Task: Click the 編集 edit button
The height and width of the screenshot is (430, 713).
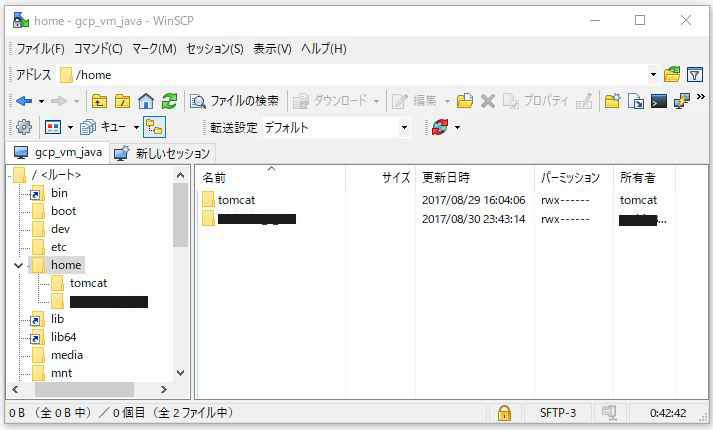Action: tap(414, 101)
